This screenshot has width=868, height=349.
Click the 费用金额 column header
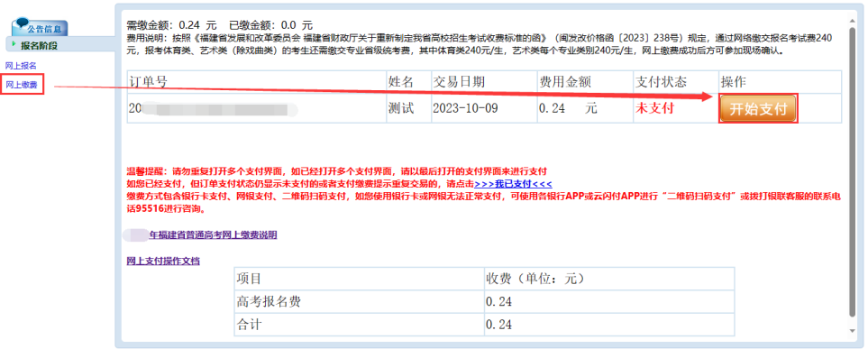point(585,82)
